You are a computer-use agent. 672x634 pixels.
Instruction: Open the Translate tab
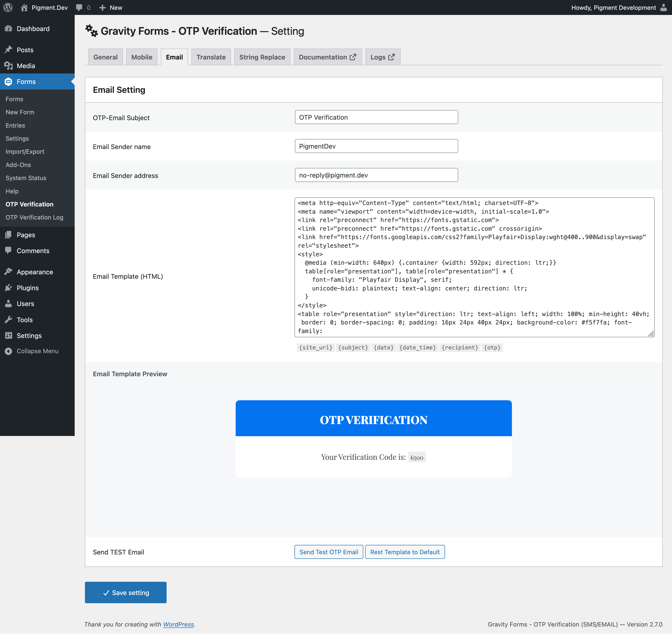pos(211,57)
